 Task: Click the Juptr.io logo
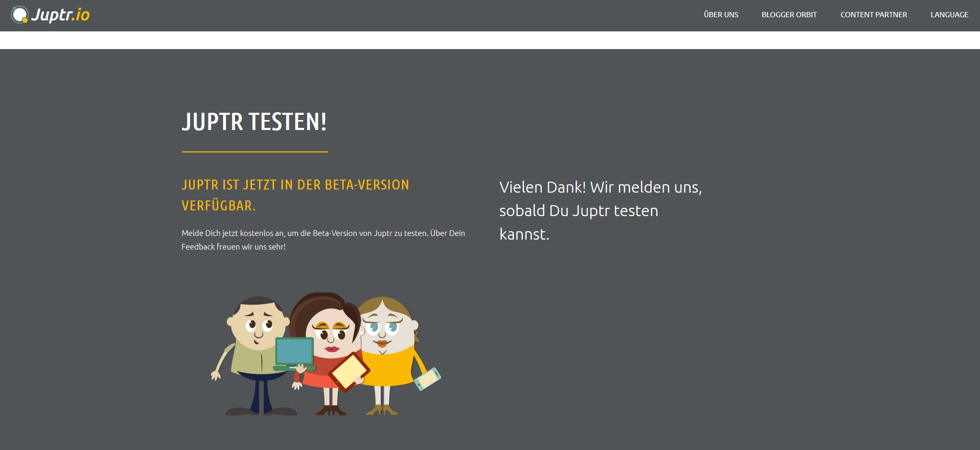pyautogui.click(x=50, y=15)
